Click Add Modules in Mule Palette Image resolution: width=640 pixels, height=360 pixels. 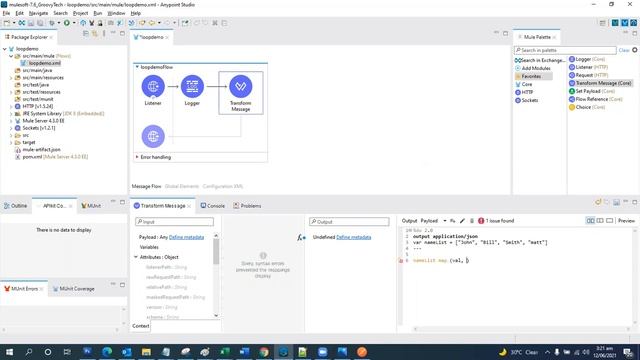[x=533, y=68]
